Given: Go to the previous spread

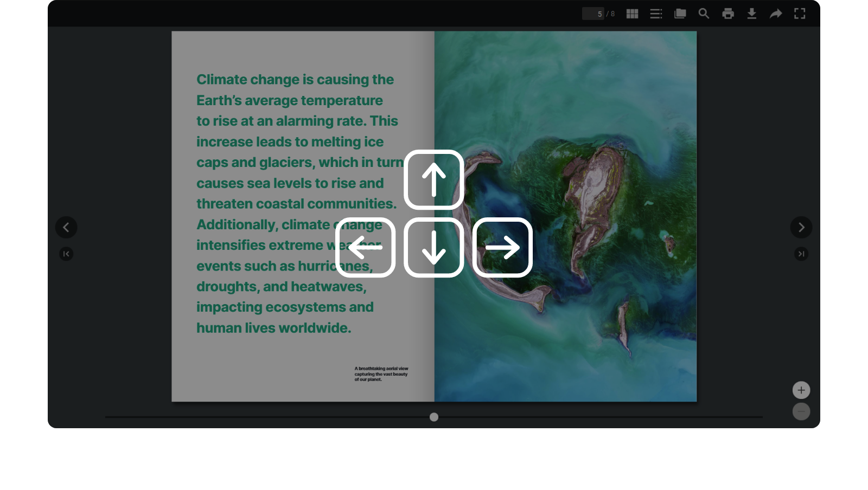Looking at the screenshot, I should (x=66, y=227).
